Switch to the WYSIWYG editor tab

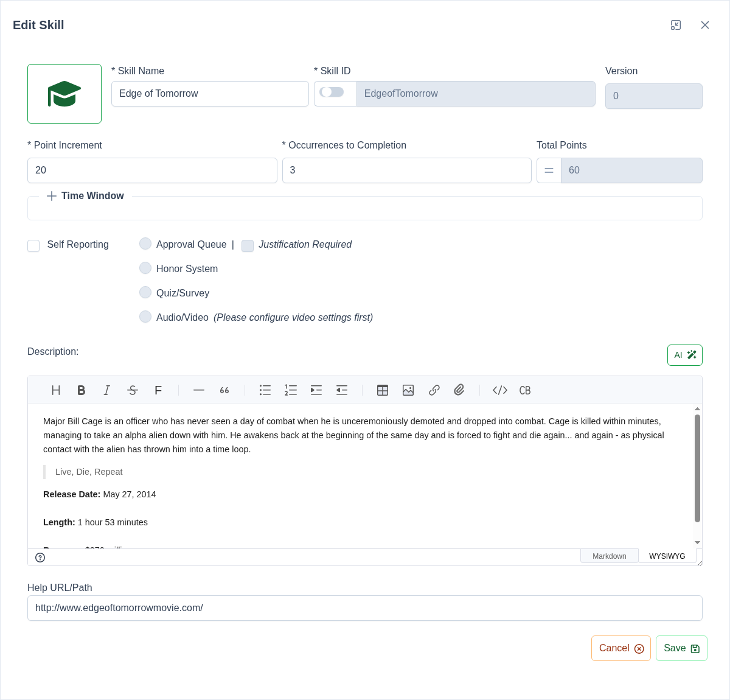click(x=667, y=556)
